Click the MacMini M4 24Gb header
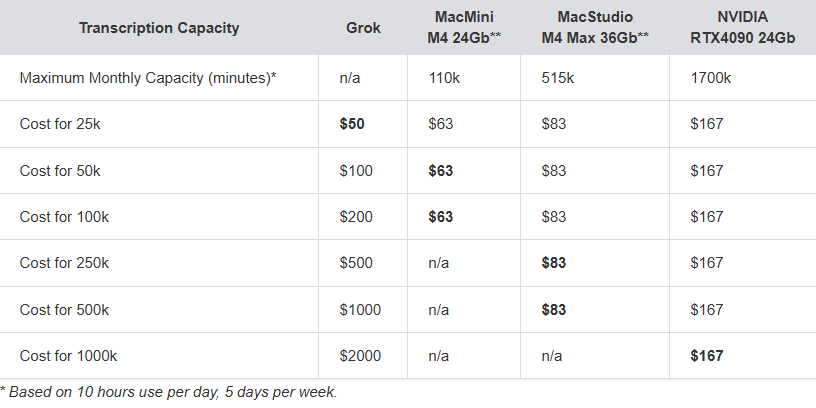The height and width of the screenshot is (408, 816). pyautogui.click(x=464, y=28)
